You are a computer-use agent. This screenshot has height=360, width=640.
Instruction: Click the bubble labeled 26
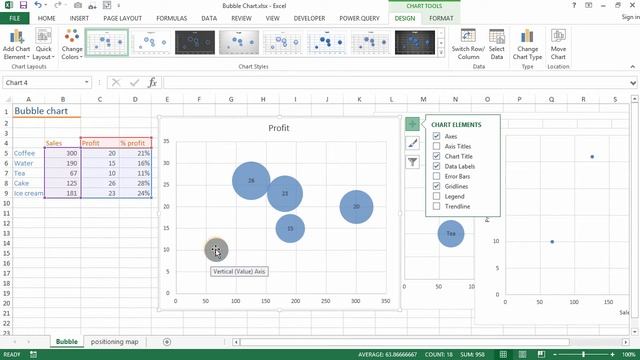point(251,180)
